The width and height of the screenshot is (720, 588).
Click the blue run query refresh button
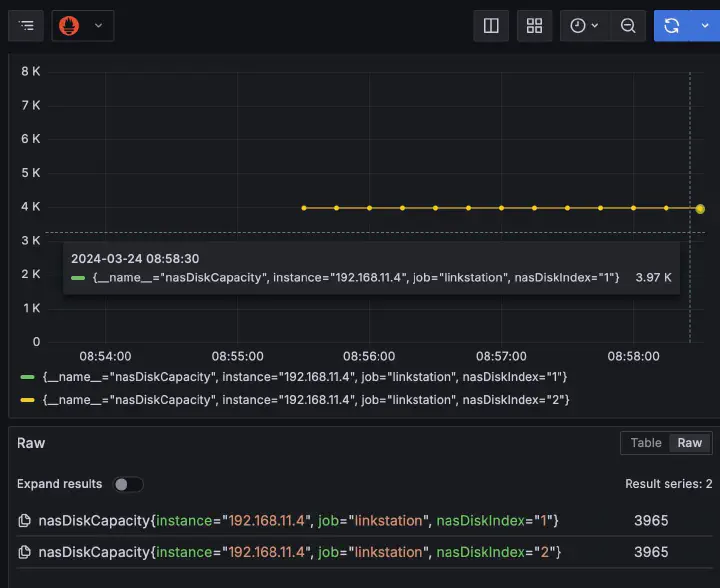tap(672, 26)
